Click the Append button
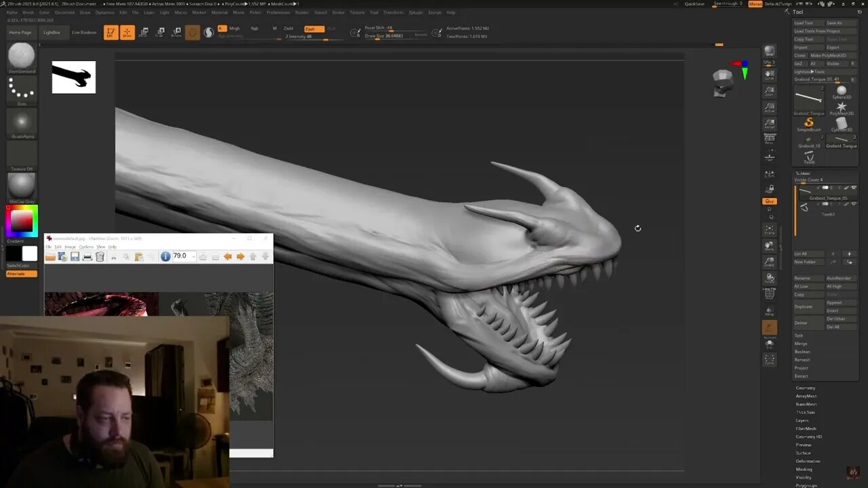 point(840,302)
